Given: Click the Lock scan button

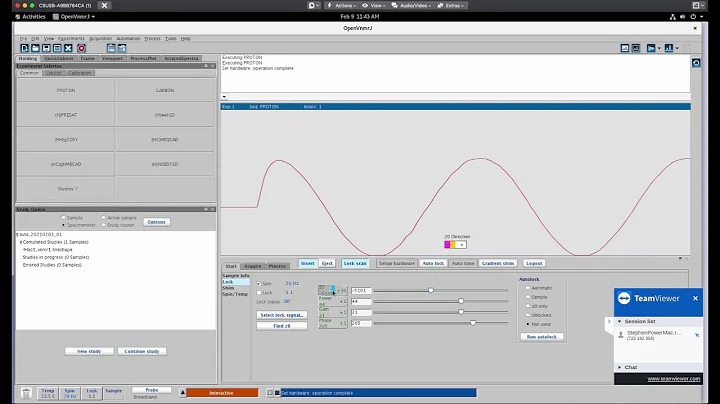Looking at the screenshot, I should (355, 263).
